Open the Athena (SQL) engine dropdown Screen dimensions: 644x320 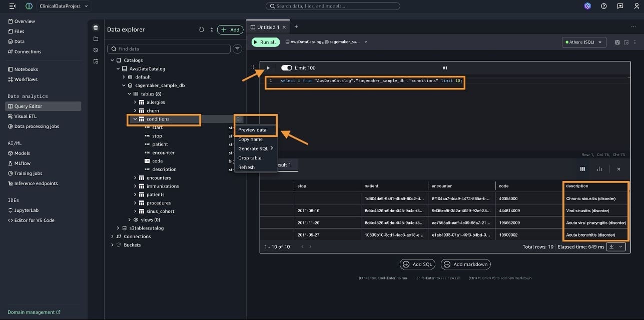(584, 42)
